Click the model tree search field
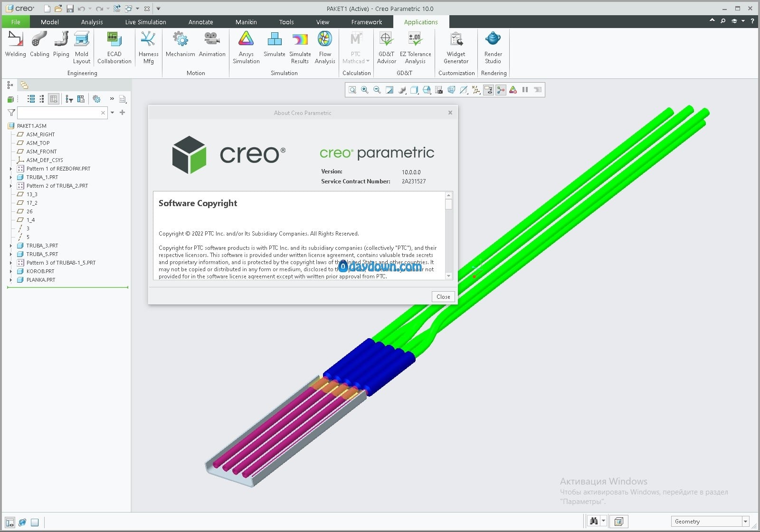 58,113
